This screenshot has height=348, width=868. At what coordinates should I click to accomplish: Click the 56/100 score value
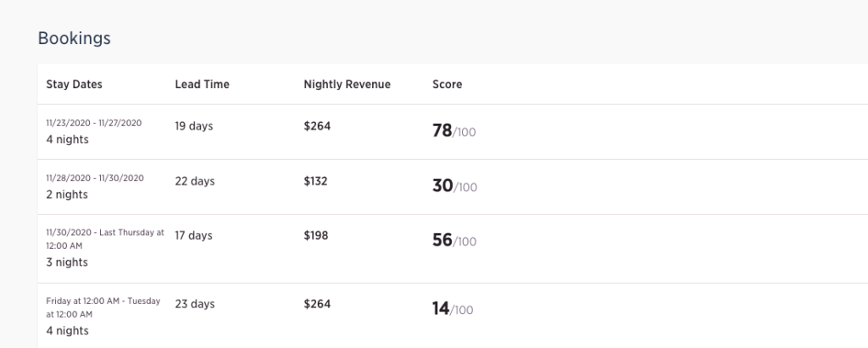click(x=454, y=240)
